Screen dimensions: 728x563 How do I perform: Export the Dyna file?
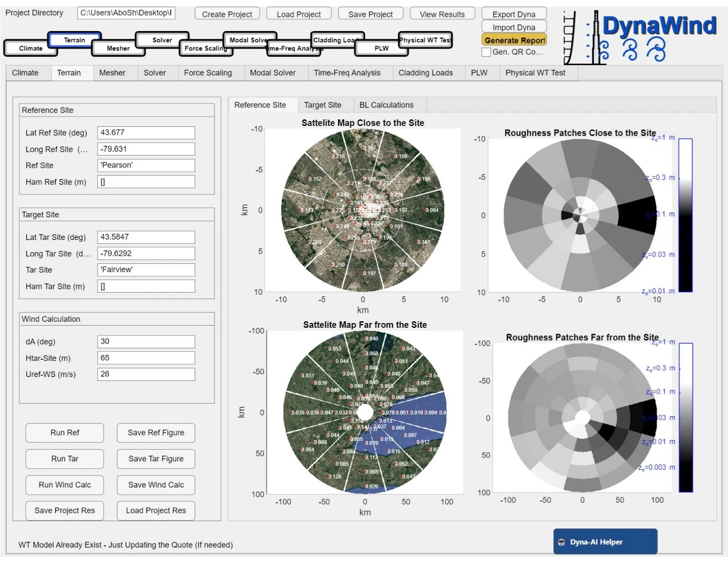[x=514, y=14]
